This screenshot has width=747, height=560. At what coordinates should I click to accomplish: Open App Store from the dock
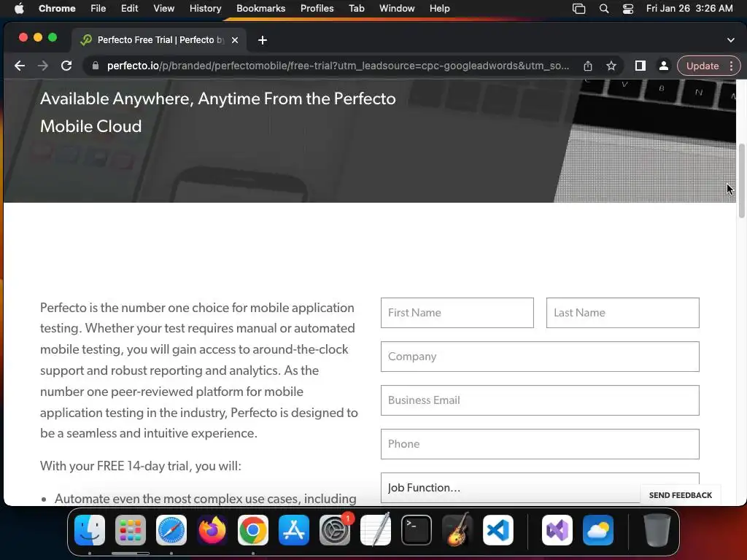tap(294, 530)
